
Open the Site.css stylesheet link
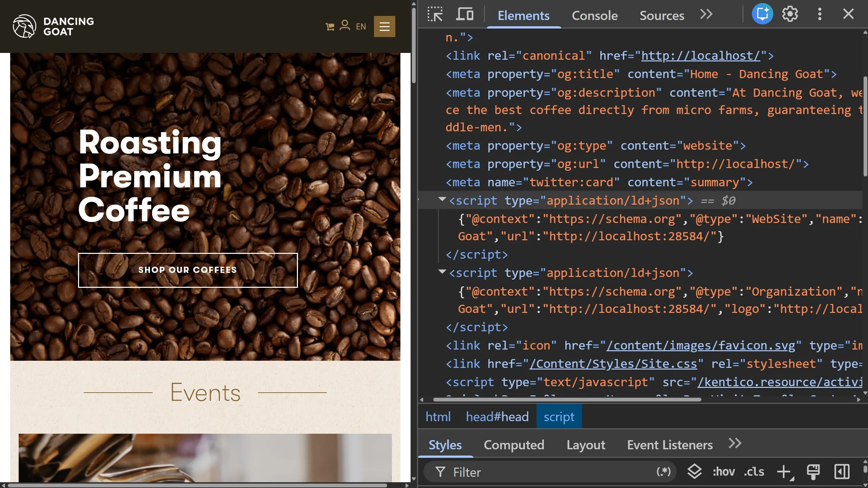(x=613, y=364)
